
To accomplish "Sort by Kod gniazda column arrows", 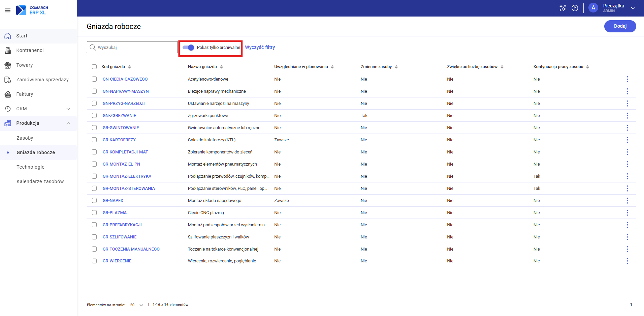I will (130, 67).
